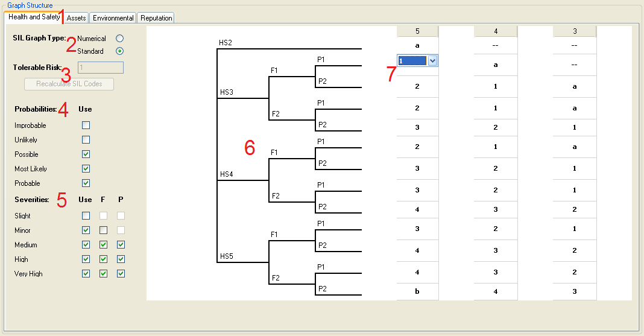Select the Standard SIL graph type
This screenshot has width=644, height=336.
[x=119, y=51]
